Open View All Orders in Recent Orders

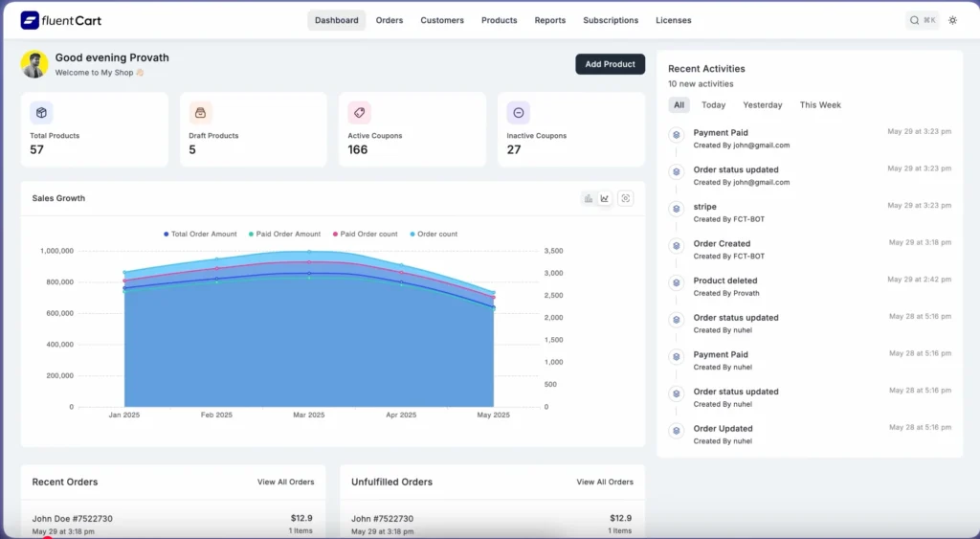(x=285, y=482)
